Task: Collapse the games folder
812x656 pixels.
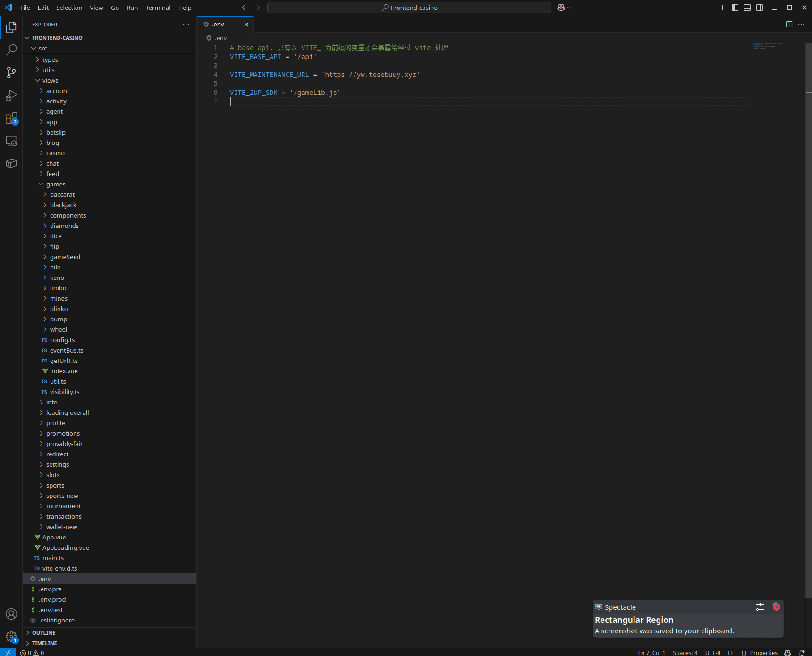Action: pyautogui.click(x=56, y=184)
